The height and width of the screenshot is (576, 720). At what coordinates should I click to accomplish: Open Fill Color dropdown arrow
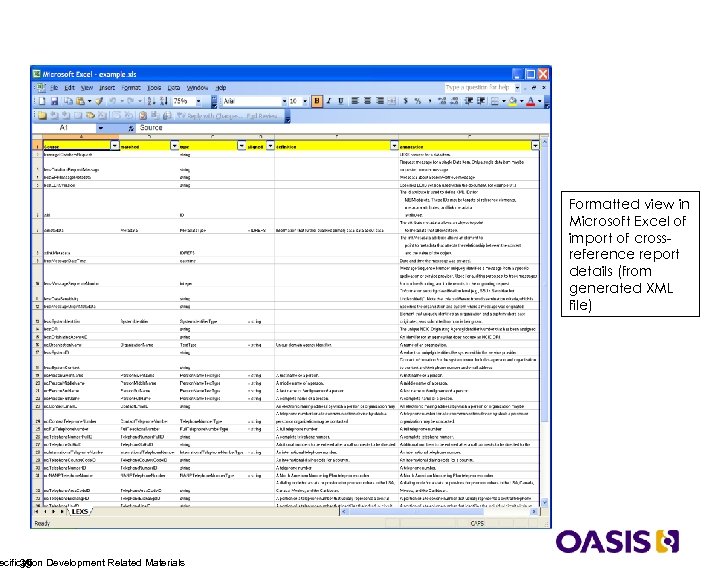(x=521, y=101)
